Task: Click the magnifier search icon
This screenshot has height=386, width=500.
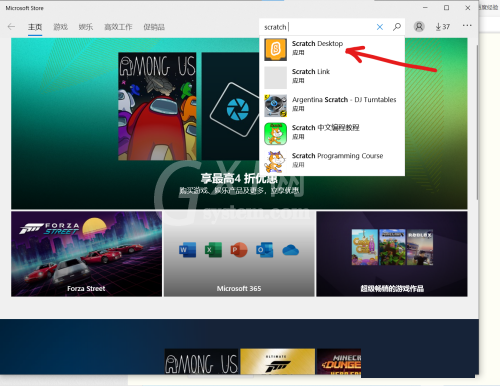Action: [x=397, y=27]
